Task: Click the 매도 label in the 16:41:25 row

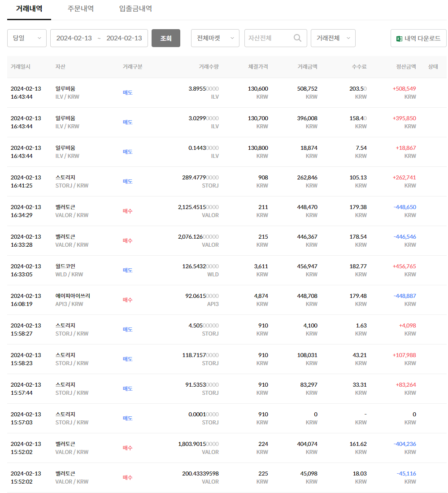Action: (x=128, y=181)
